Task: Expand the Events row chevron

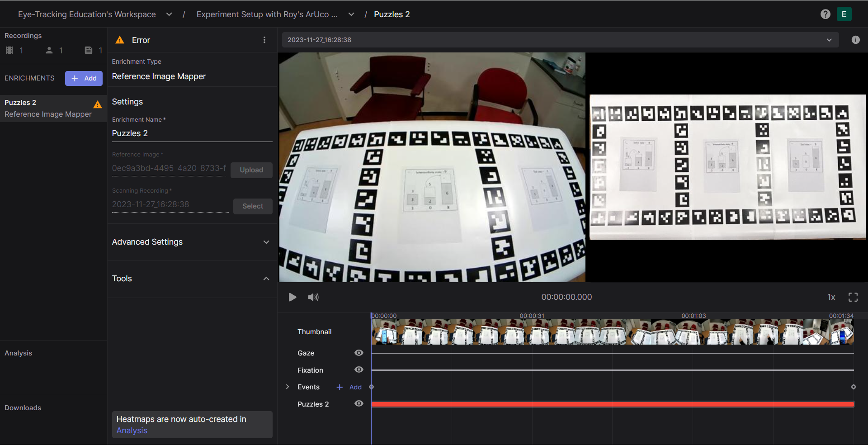Action: [x=288, y=387]
